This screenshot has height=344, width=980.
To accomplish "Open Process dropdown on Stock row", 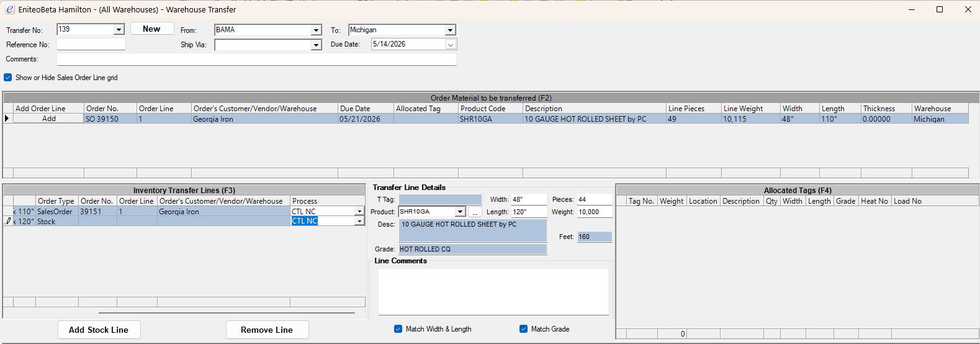I will 359,221.
